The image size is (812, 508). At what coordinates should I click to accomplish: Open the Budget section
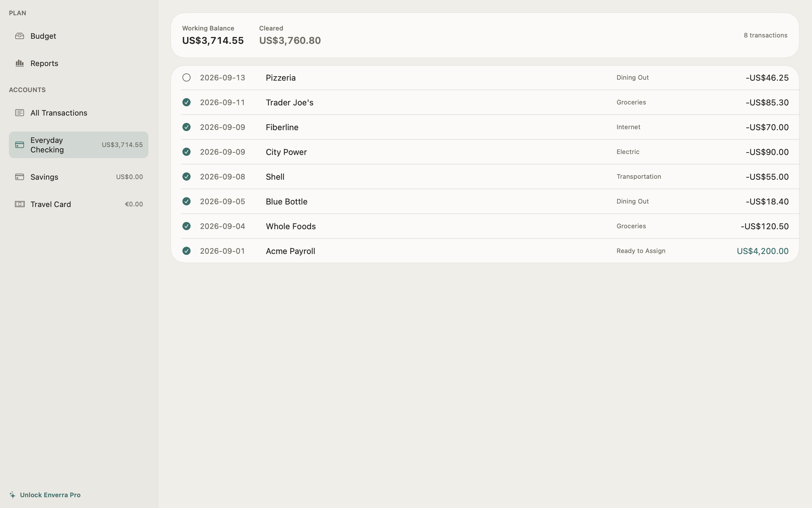(79, 36)
